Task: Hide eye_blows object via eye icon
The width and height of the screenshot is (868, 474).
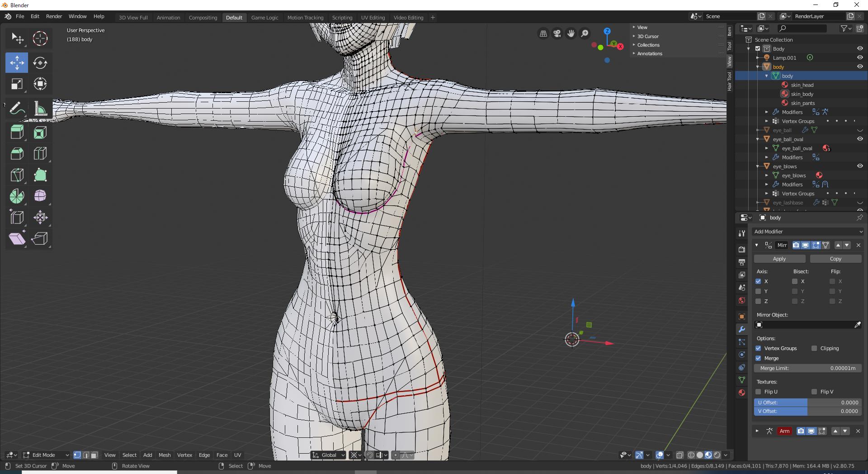Action: 860,166
